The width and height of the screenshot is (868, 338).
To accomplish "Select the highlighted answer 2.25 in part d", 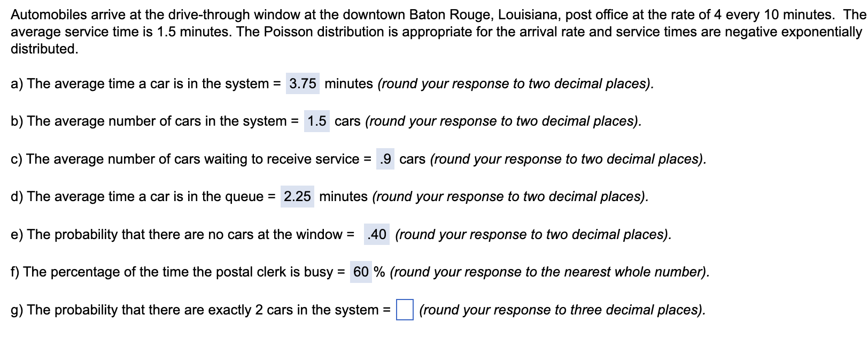I will point(298,197).
